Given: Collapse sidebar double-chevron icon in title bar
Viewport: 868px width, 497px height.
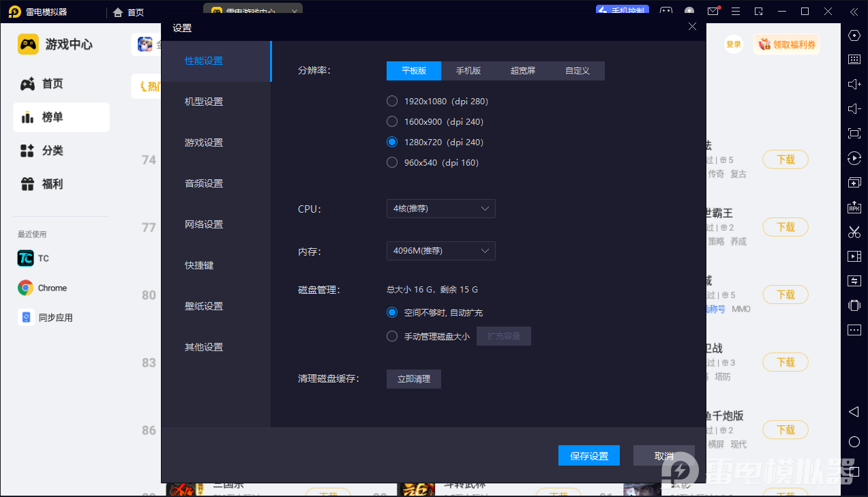Looking at the screenshot, I should pyautogui.click(x=854, y=12).
